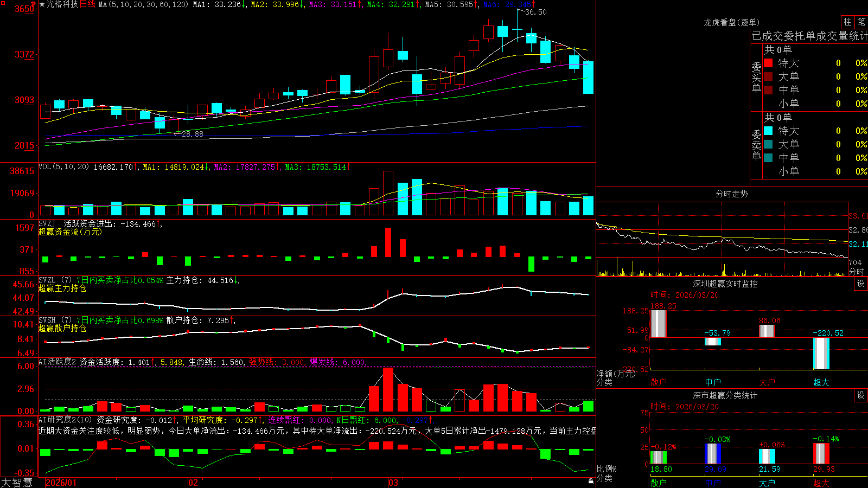The image size is (868, 488).
Task: Click the teal 中单 sell-order swatch
Action: (768, 158)
